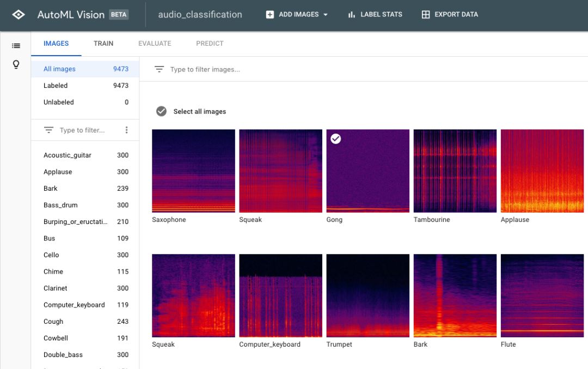
Task: Filter by the Cowbell label
Action: 56,338
